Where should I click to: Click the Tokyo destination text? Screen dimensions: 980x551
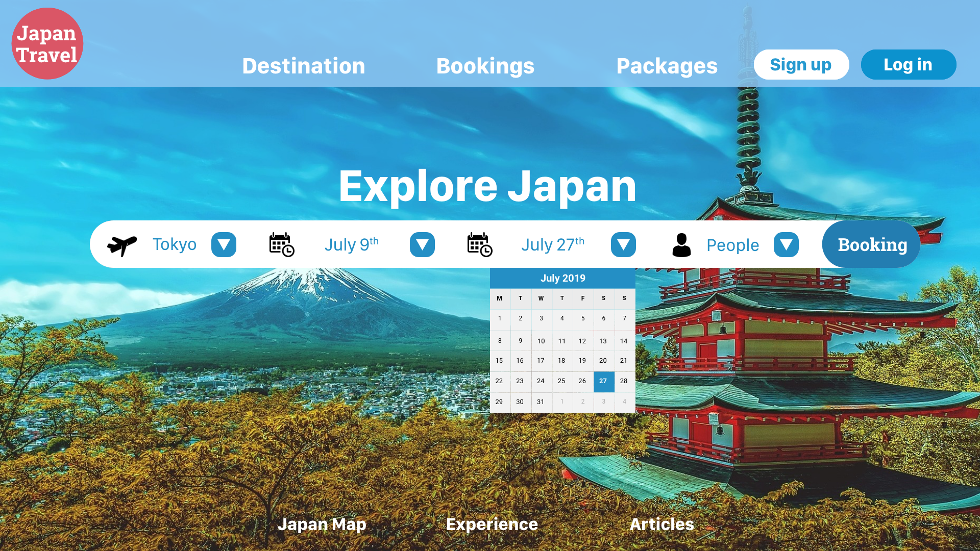coord(175,244)
